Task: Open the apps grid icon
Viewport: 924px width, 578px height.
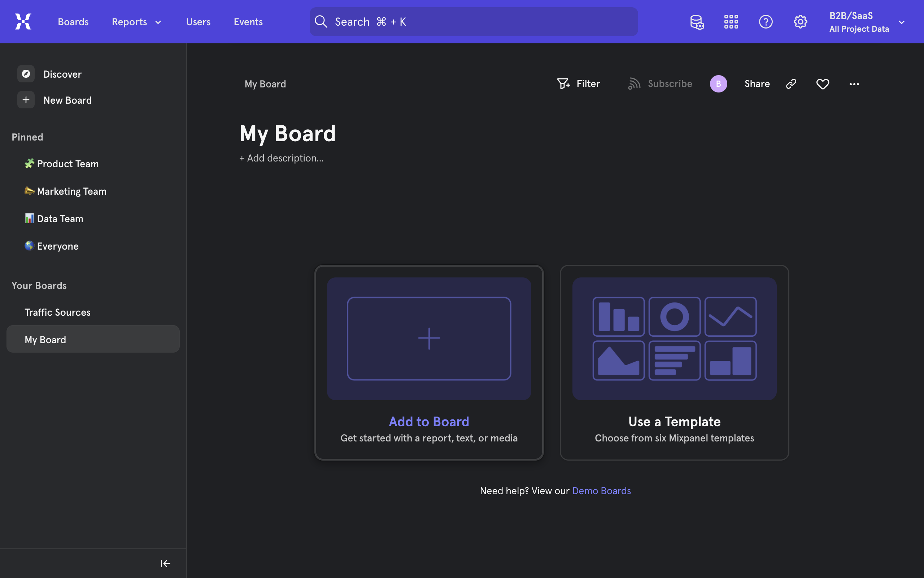Action: pos(731,22)
